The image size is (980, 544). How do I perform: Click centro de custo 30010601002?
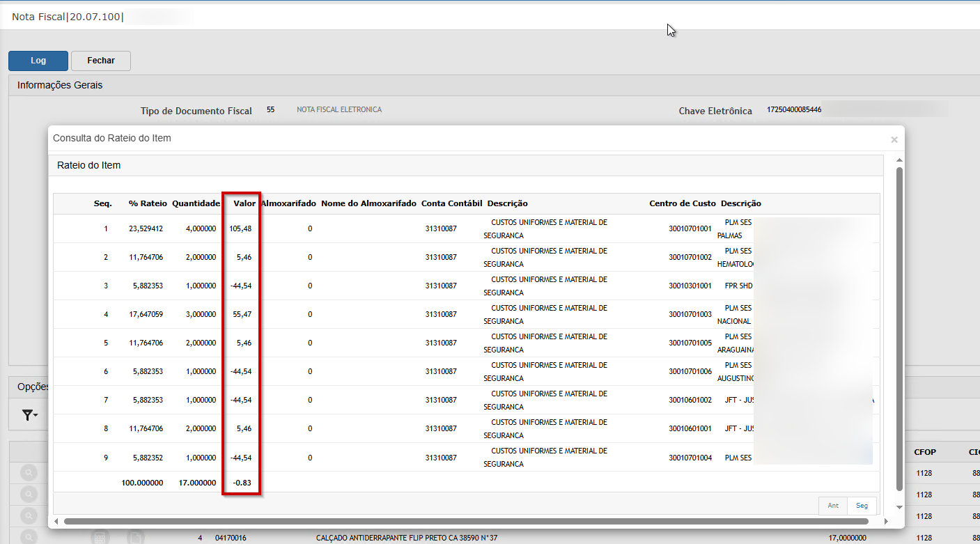[690, 400]
